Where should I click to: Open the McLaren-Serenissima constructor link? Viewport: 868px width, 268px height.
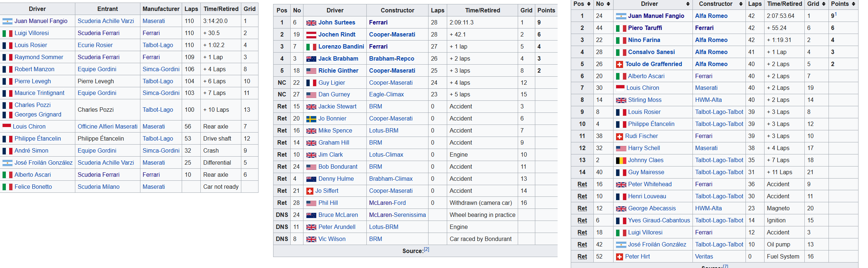[397, 215]
